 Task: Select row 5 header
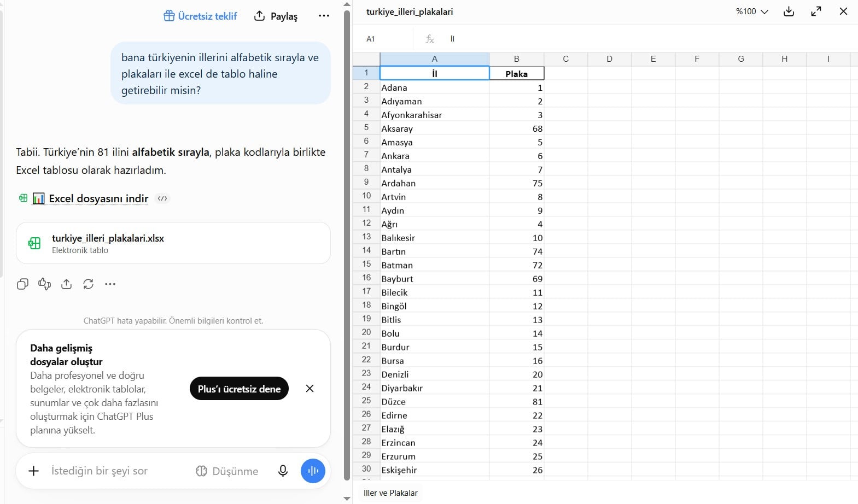click(x=366, y=127)
